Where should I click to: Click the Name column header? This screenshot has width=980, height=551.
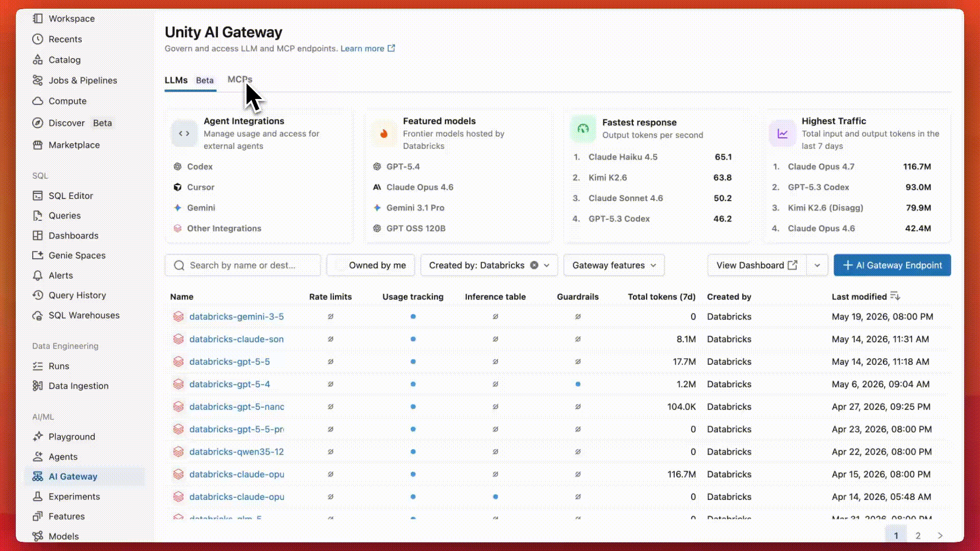coord(182,296)
